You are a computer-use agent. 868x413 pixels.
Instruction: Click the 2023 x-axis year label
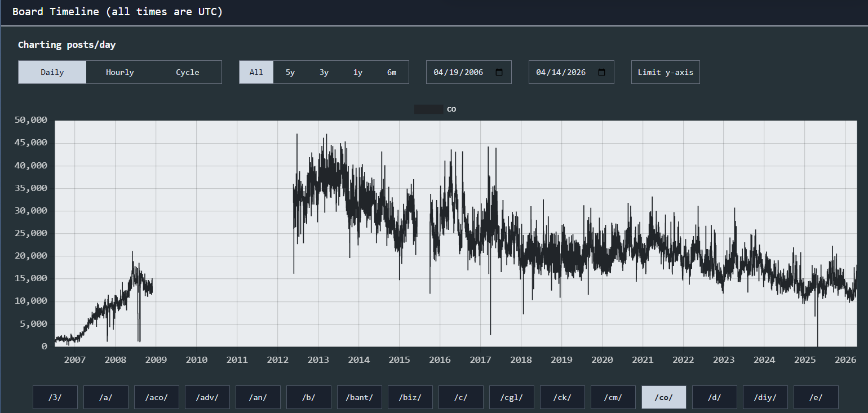724,359
